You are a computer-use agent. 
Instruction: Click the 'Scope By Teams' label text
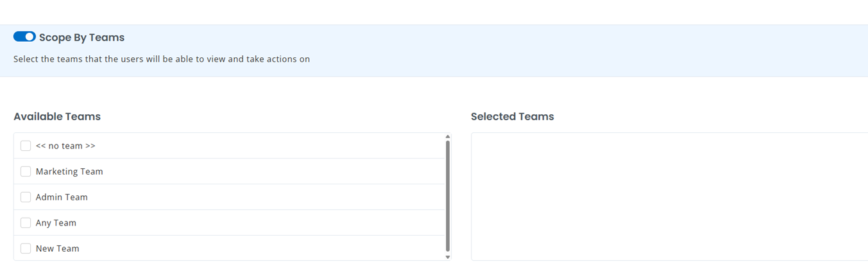81,37
